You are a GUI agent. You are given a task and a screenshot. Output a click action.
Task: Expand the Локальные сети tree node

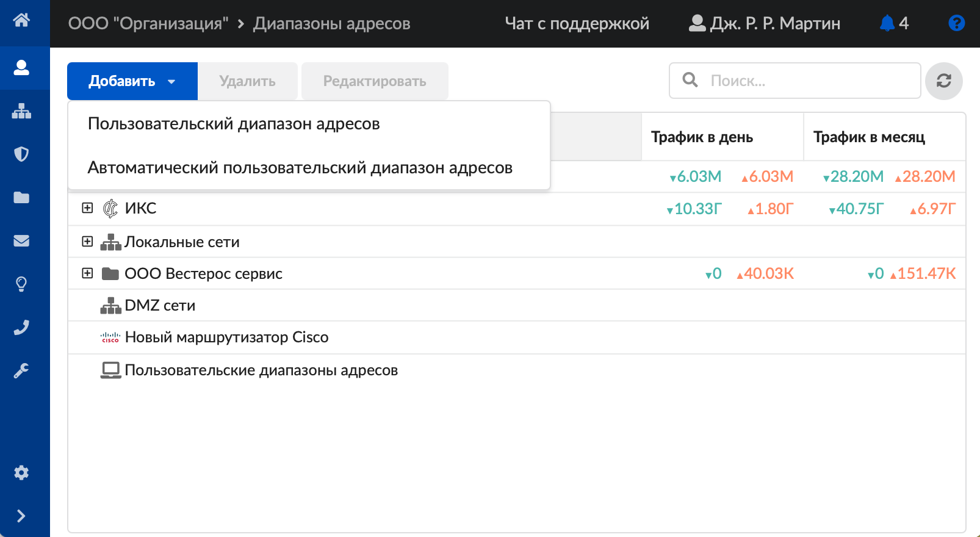click(x=87, y=242)
